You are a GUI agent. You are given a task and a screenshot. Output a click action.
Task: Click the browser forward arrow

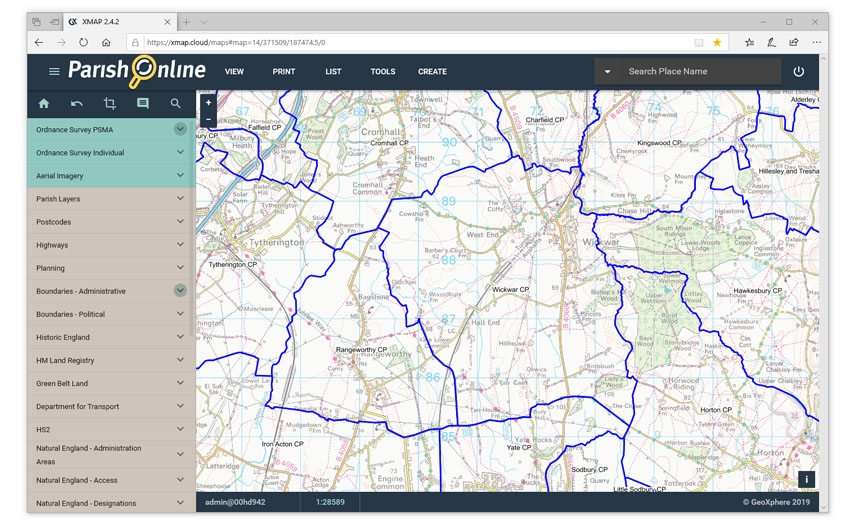click(x=61, y=42)
